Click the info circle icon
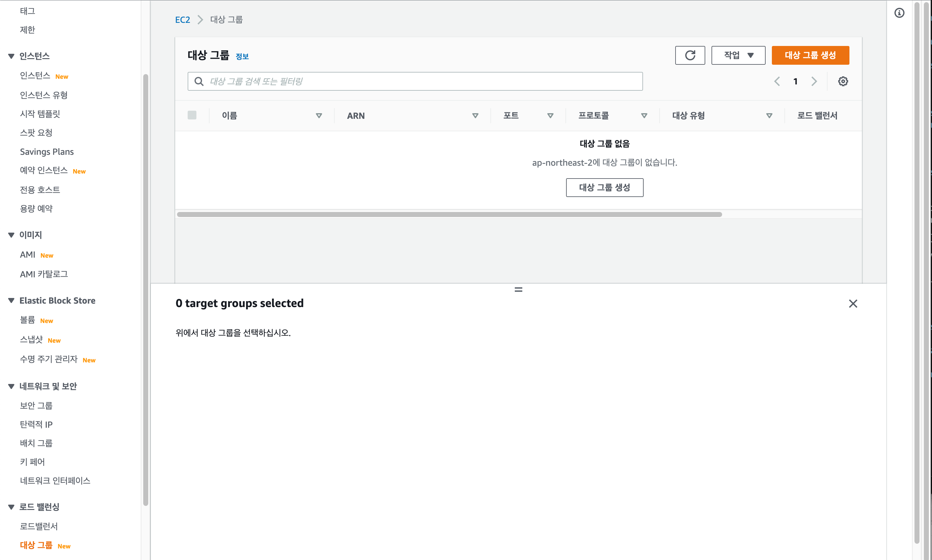Viewport: 932px width, 560px height. [899, 13]
